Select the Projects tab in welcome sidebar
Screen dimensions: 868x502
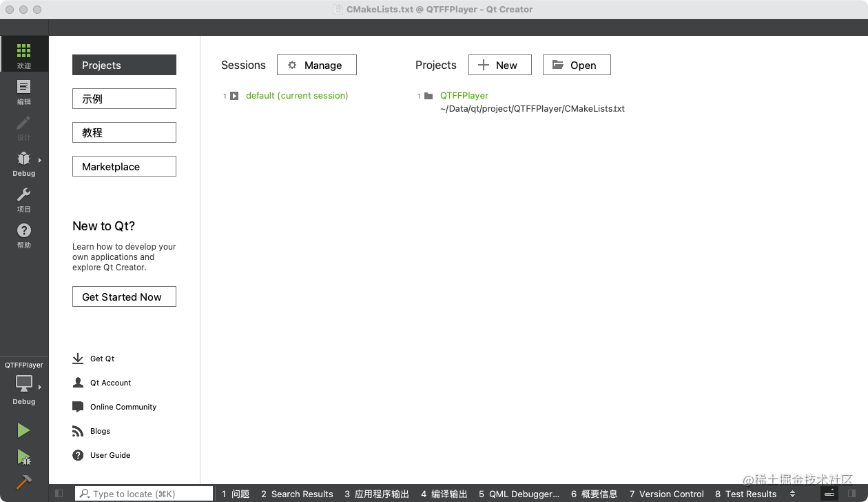click(124, 65)
